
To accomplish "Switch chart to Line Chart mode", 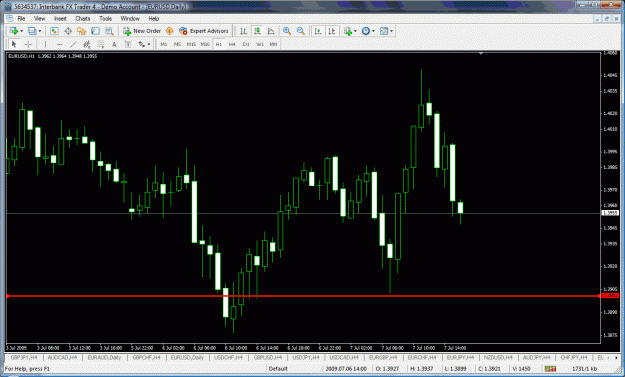I will [271, 31].
